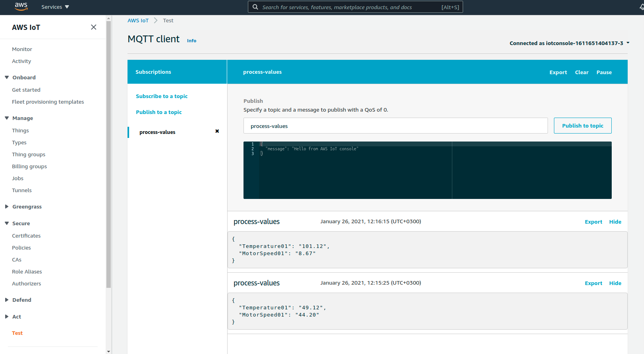Remove process-values subscription with X icon

click(x=217, y=131)
